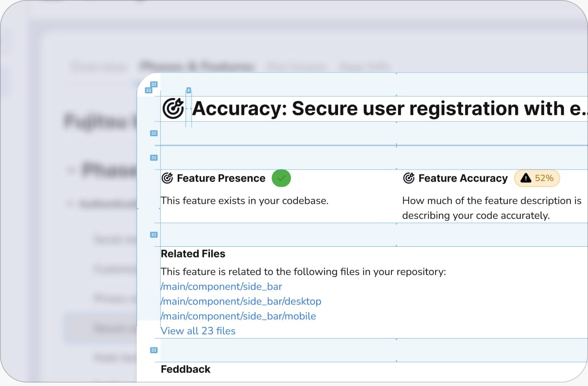Click the Feature Accuracy target icon

coord(409,178)
